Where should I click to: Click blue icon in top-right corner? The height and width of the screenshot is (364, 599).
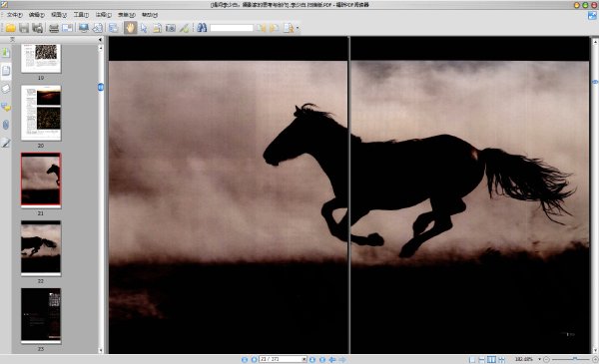tap(592, 15)
